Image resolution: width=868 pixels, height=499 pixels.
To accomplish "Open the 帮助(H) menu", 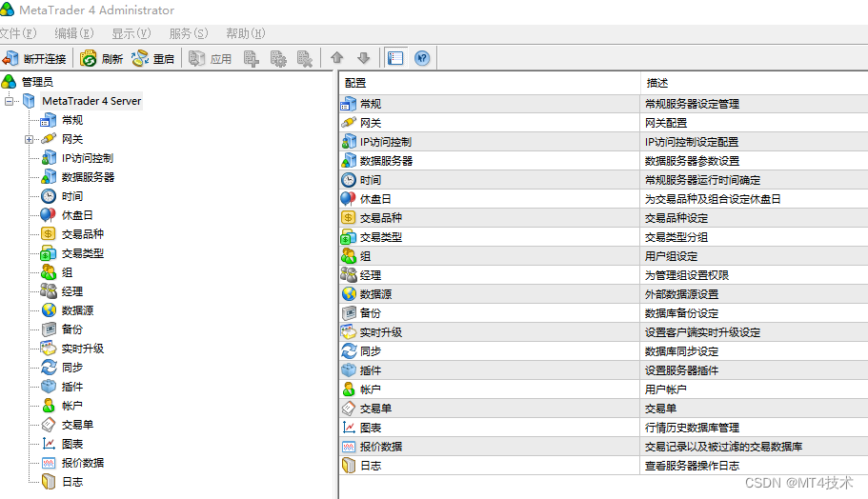I will click(246, 33).
